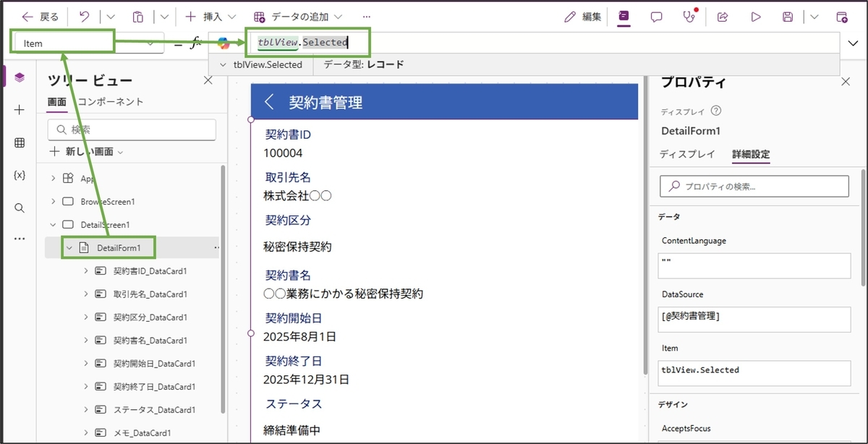Switch to the コンポーネント tab
868x444 pixels.
(x=111, y=102)
